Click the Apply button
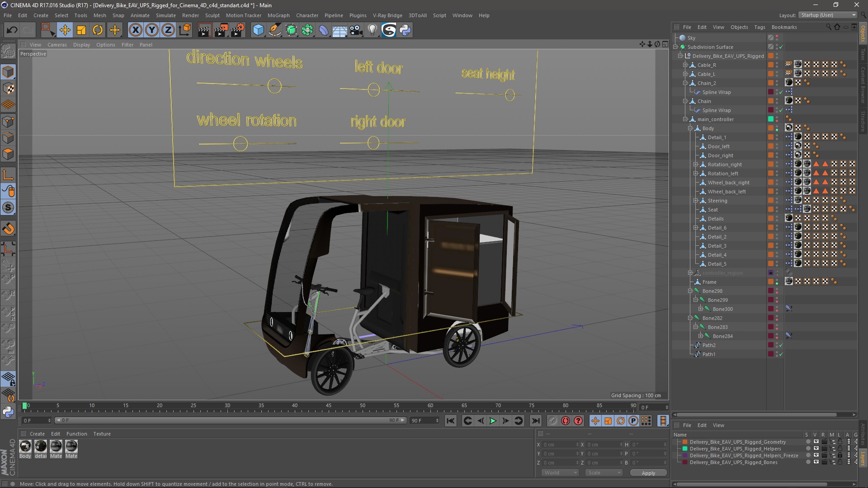The height and width of the screenshot is (488, 868). pos(648,473)
